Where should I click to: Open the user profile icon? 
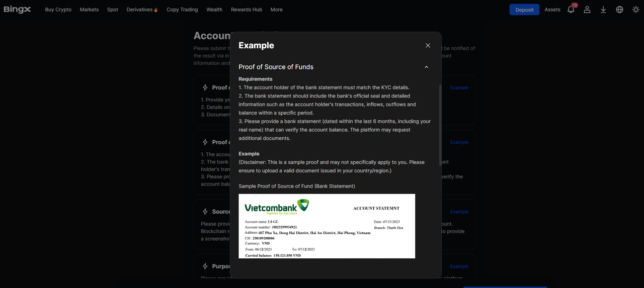tap(587, 10)
